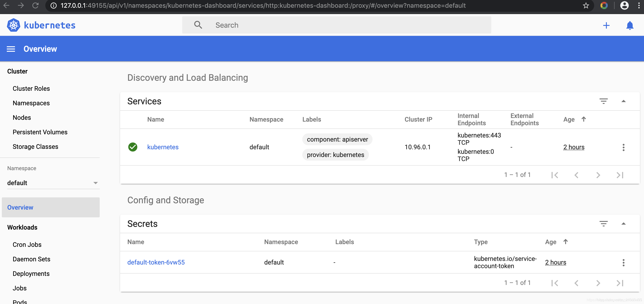The height and width of the screenshot is (304, 644).
Task: Open Deployments in the sidebar
Action: 31,273
